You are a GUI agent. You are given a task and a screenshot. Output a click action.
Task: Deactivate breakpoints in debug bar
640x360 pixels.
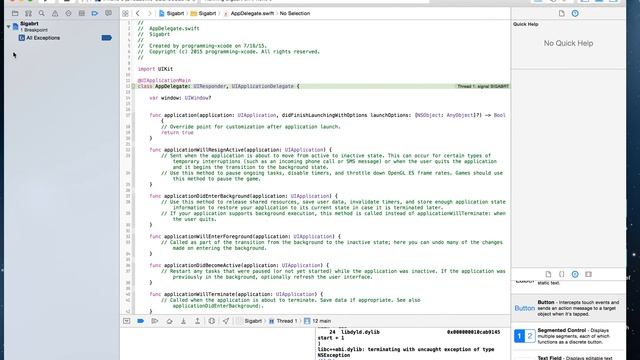(x=140, y=321)
